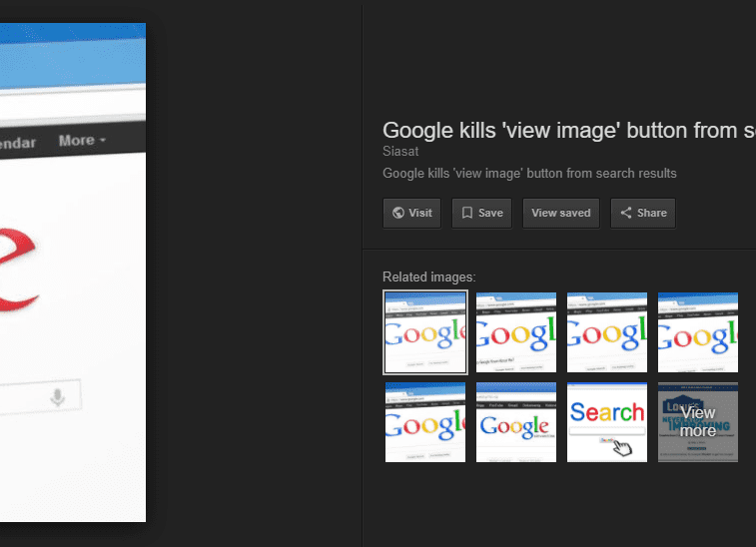The height and width of the screenshot is (547, 756).
Task: Open the Siasat source link
Action: pyautogui.click(x=400, y=152)
